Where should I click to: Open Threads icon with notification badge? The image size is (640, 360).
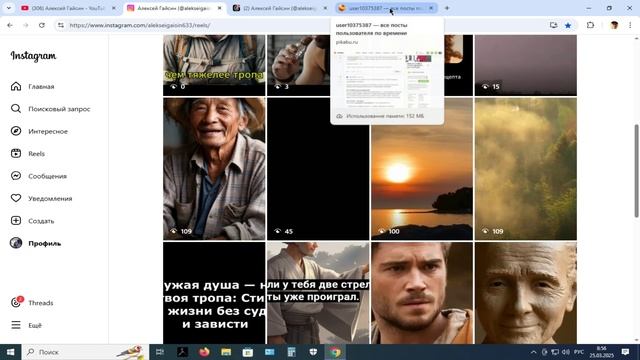16,302
